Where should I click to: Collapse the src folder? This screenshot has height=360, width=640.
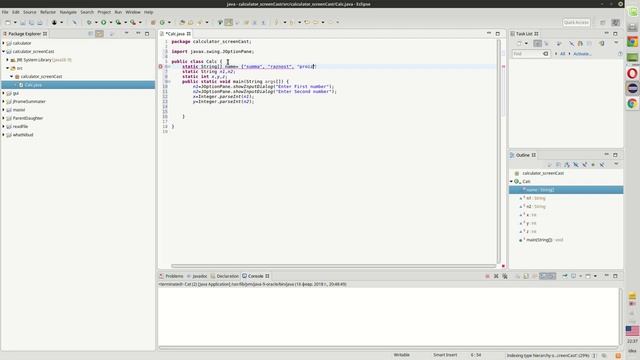[x=7, y=68]
